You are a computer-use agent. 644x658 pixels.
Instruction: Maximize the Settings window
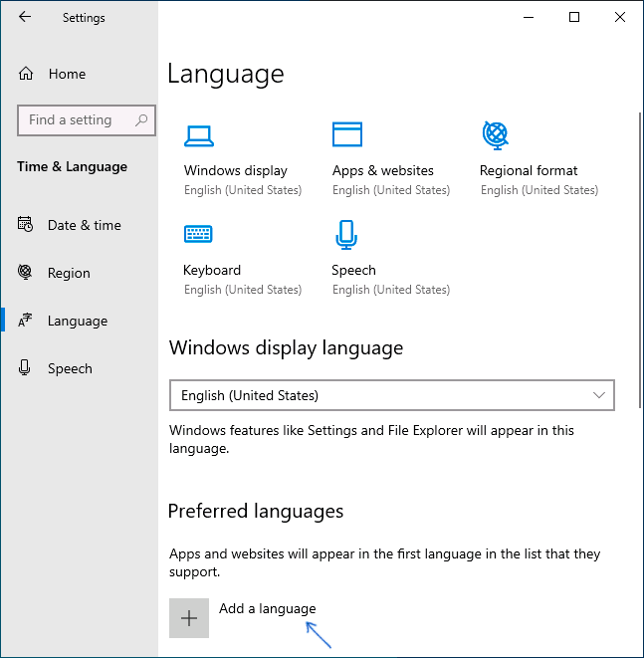[574, 17]
